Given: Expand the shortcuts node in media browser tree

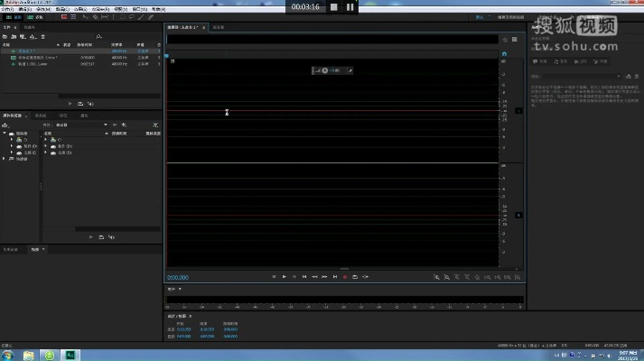Looking at the screenshot, I should [5, 158].
